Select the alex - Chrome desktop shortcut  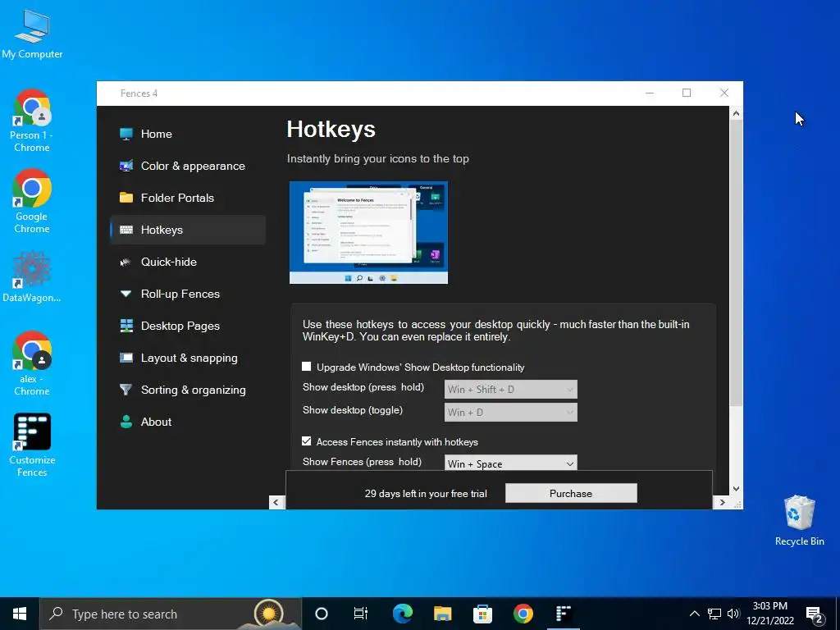[x=32, y=363]
